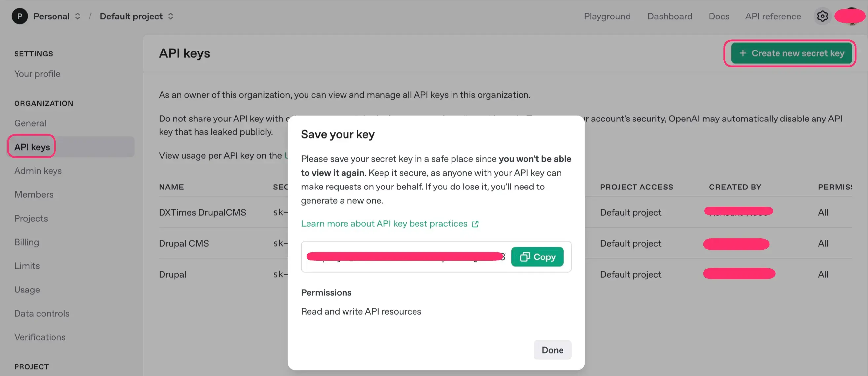The image size is (868, 376).
Task: Click the copy icon beside the key
Action: pyautogui.click(x=524, y=257)
